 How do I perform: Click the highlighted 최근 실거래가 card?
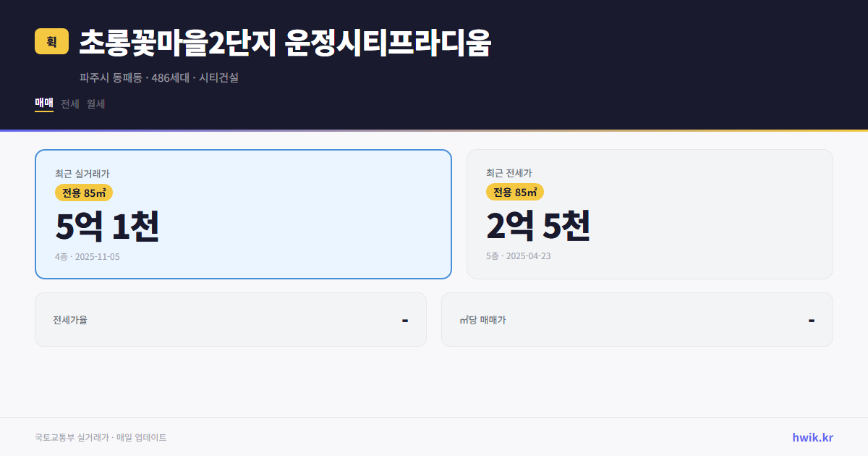tap(243, 214)
